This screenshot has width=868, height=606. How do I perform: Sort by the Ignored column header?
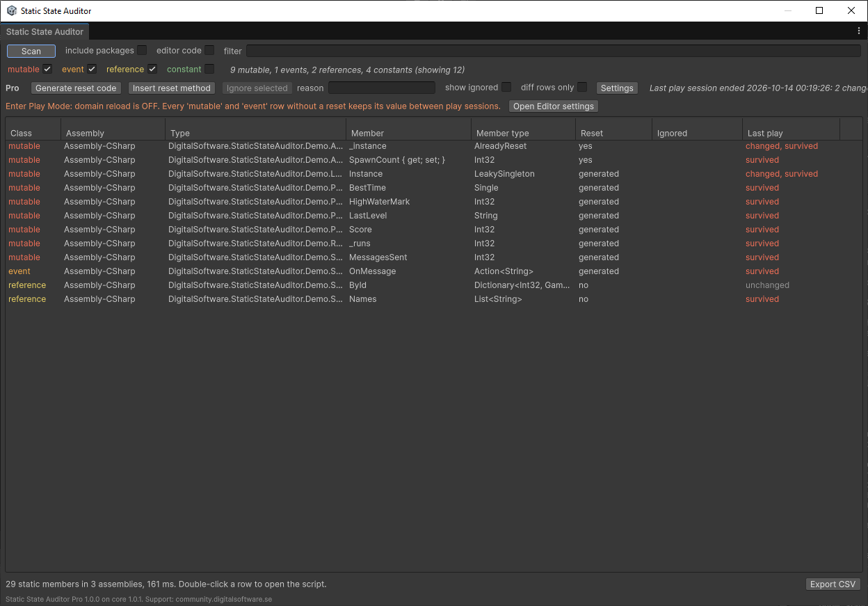coord(697,133)
